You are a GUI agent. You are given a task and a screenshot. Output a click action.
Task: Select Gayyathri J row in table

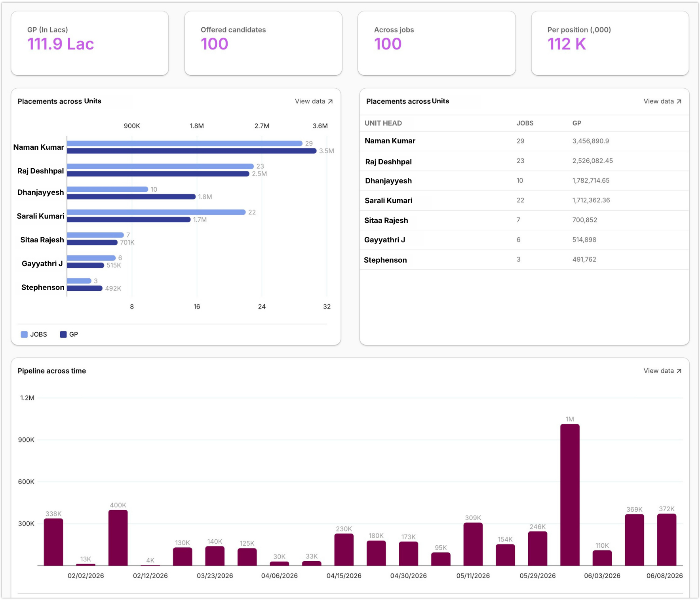524,240
